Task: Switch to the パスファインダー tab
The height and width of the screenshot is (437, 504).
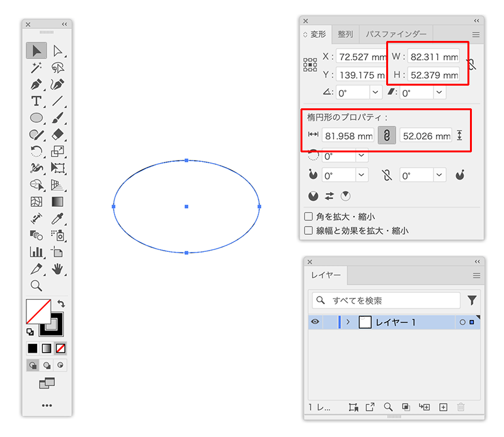Action: (396, 34)
